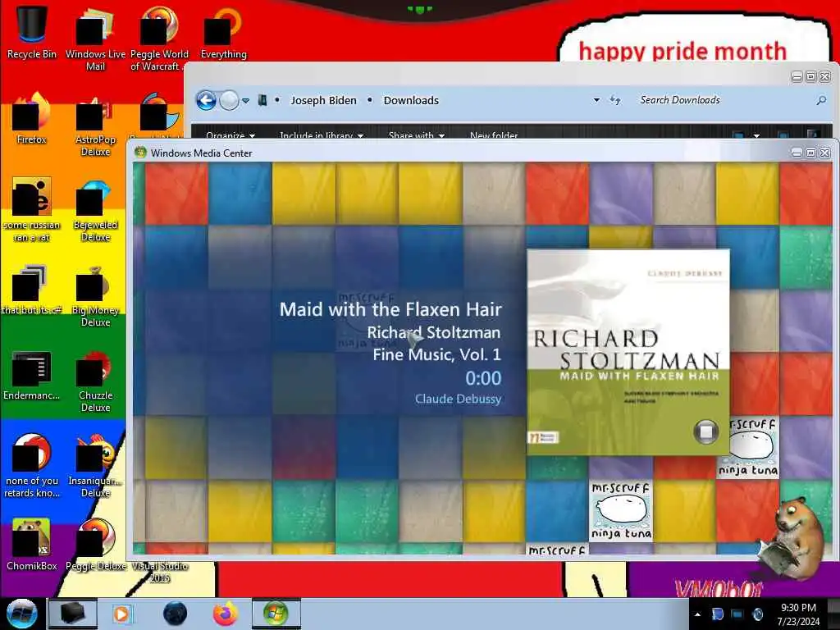Screen dimensions: 840x630
Task: Expand the address bar history dropdown
Action: click(596, 100)
